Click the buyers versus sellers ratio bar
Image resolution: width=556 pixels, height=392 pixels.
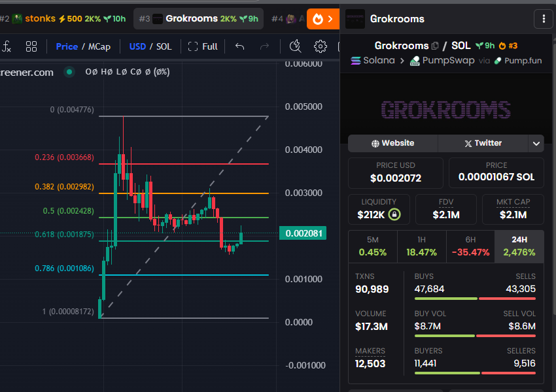point(475,373)
